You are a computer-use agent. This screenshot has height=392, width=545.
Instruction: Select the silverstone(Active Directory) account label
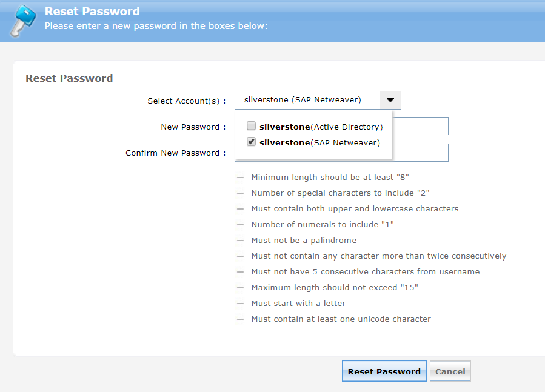(321, 126)
